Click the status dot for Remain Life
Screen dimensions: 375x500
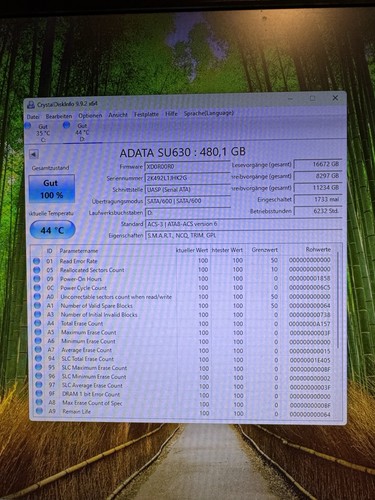pos(39,411)
